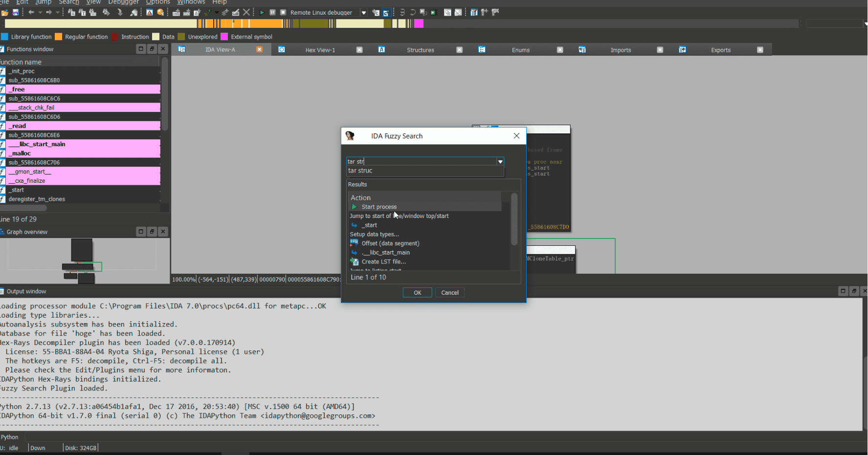Viewport: 868px width, 455px height.
Task: Expand the fuzzy search history dropdown arrow
Action: [500, 161]
